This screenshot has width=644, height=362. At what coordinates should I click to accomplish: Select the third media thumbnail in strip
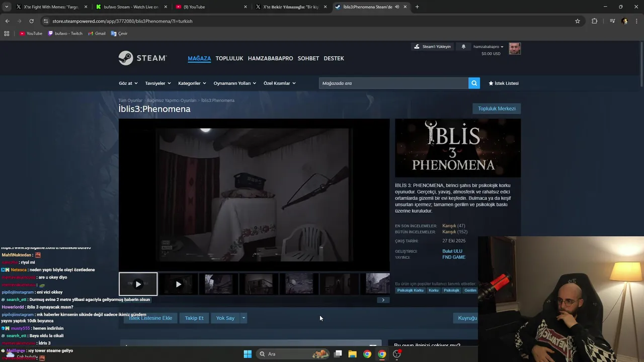click(x=218, y=284)
